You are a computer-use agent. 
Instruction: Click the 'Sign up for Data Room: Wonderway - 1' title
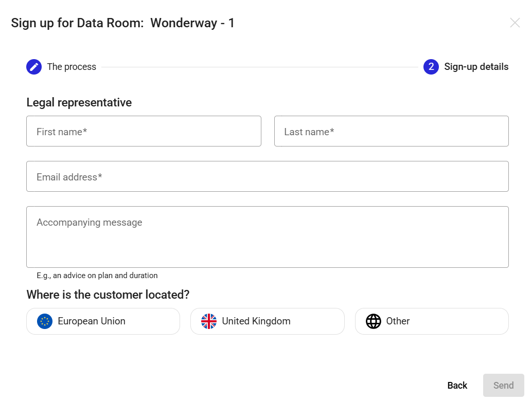[x=122, y=23]
